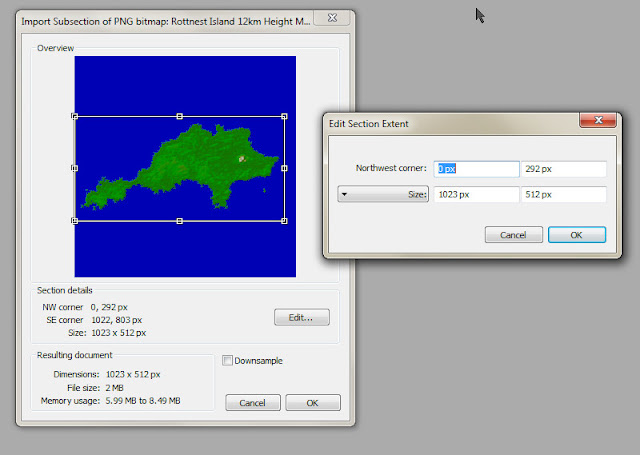Open the Size dropdown button

pos(383,194)
